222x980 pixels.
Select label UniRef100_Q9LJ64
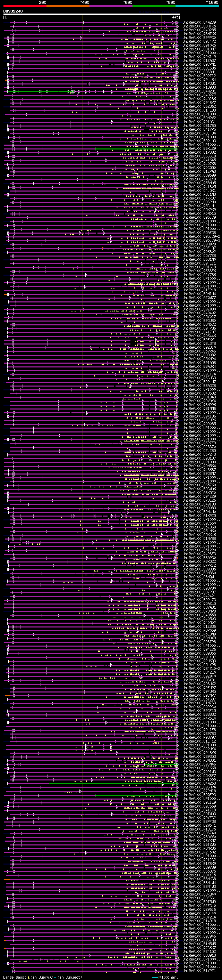click(199, 80)
